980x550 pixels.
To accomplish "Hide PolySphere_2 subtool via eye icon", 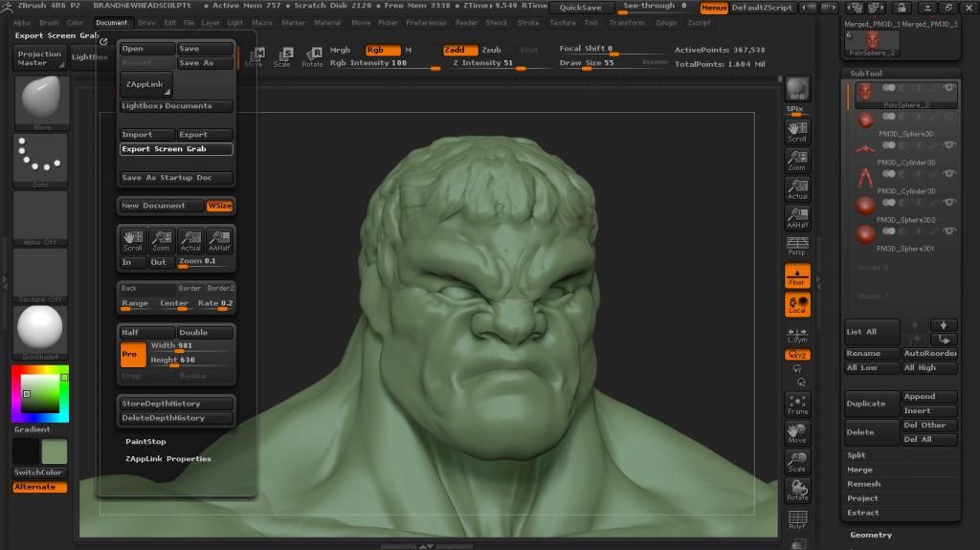I will (x=948, y=88).
